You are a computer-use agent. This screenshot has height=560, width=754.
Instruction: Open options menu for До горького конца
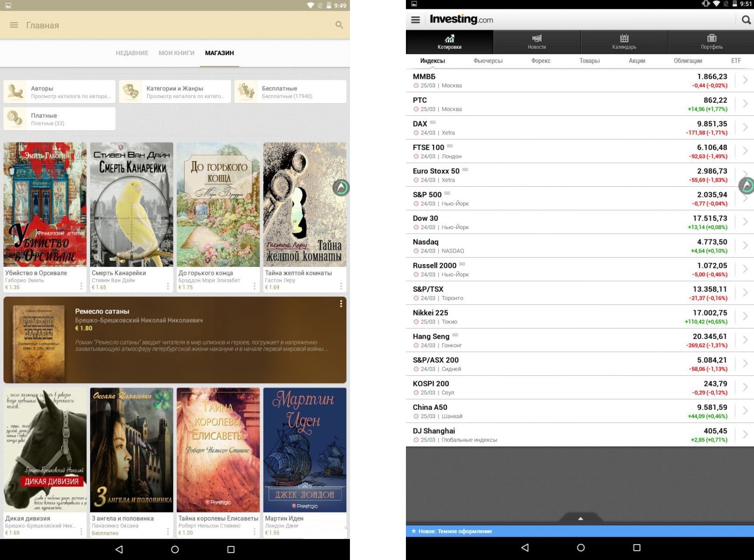click(254, 286)
